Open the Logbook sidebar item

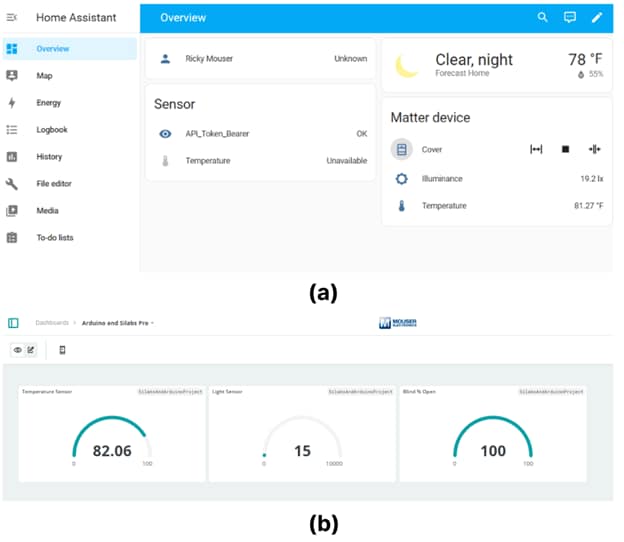pos(70,130)
